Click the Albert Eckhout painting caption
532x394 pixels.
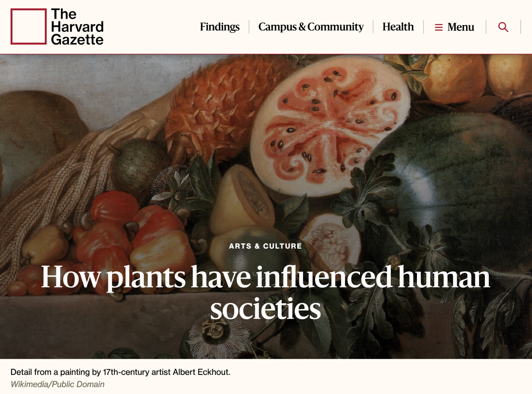[x=120, y=372]
